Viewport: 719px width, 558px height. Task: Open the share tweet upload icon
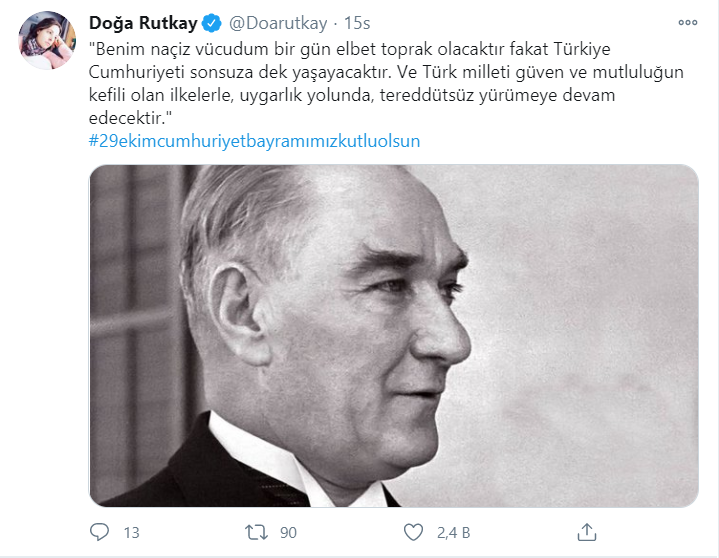pyautogui.click(x=586, y=532)
